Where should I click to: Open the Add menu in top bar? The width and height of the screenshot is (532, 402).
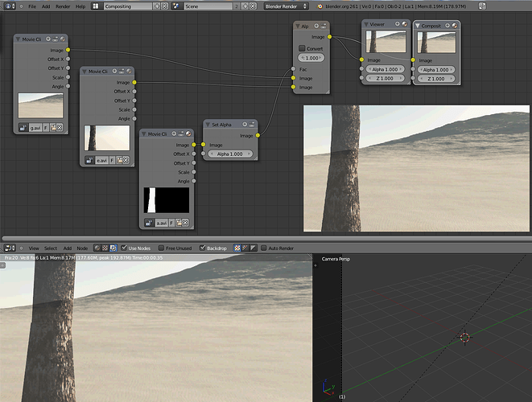(46, 6)
